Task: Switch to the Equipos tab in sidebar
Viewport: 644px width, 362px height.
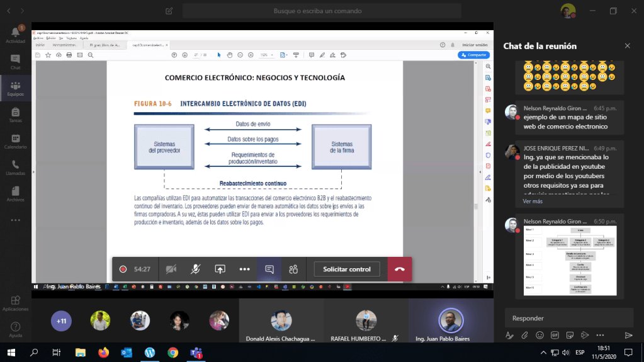Action: coord(15,88)
